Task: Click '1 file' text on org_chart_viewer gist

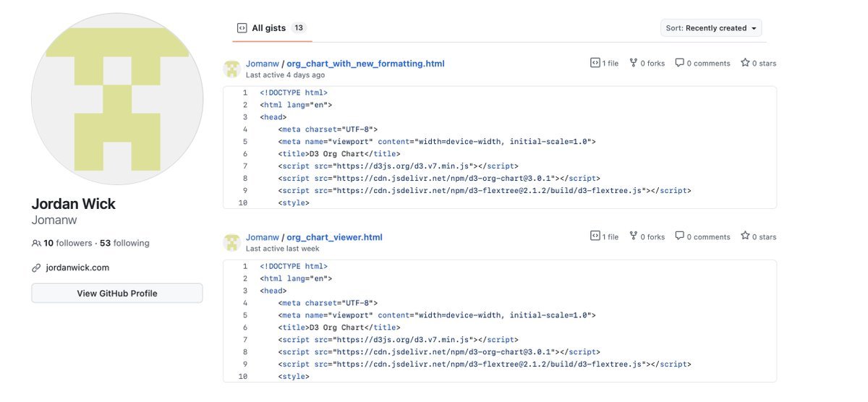Action: pos(610,236)
